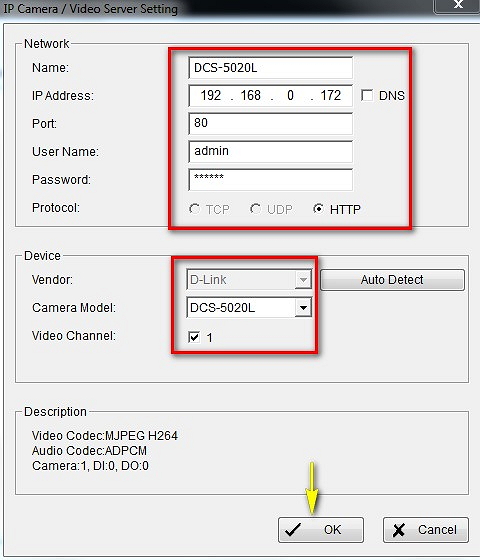
Task: Select the UDP protocol radio button
Action: (x=255, y=209)
